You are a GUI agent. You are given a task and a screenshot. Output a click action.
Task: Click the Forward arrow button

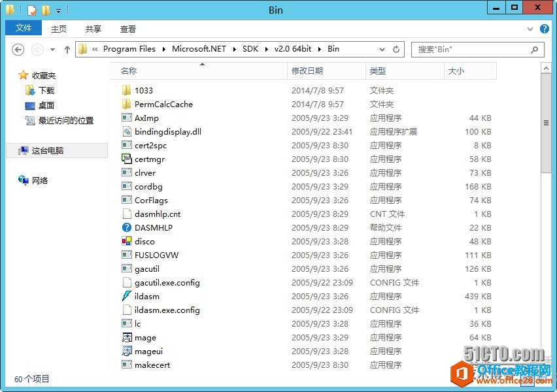[37, 50]
